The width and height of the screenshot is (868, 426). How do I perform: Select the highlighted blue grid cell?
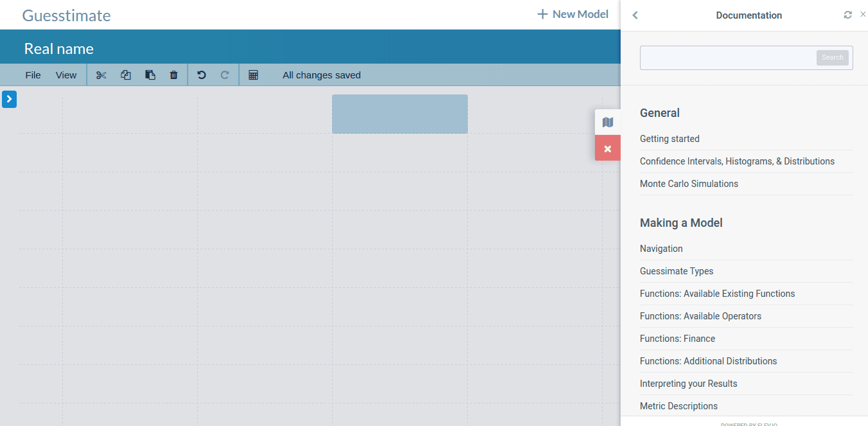[400, 114]
